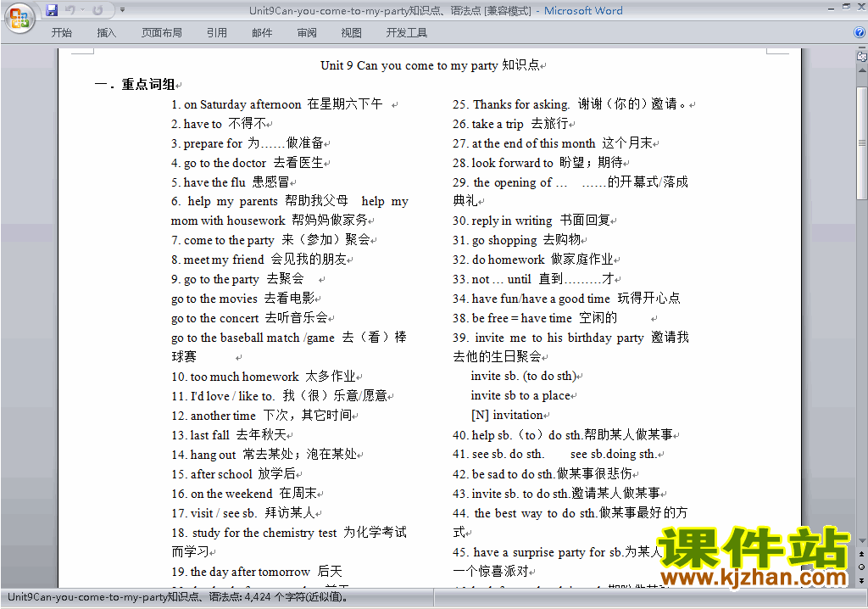Click the line 'go to the movies 去看电影'
The height and width of the screenshot is (609, 868).
pyautogui.click(x=243, y=298)
